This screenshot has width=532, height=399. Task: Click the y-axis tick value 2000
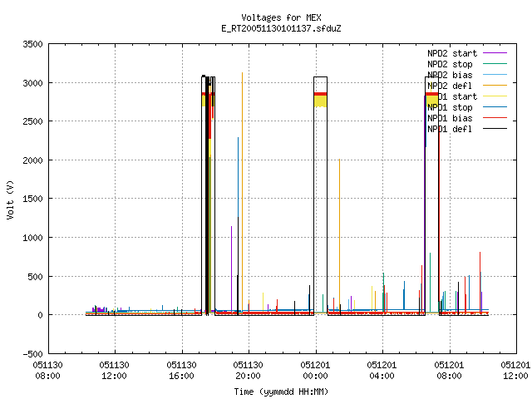(x=33, y=160)
